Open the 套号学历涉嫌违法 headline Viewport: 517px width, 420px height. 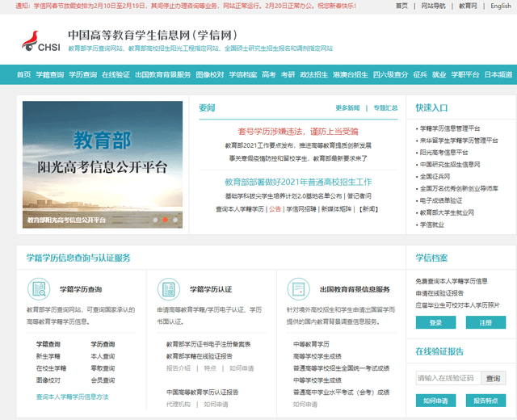point(297,131)
